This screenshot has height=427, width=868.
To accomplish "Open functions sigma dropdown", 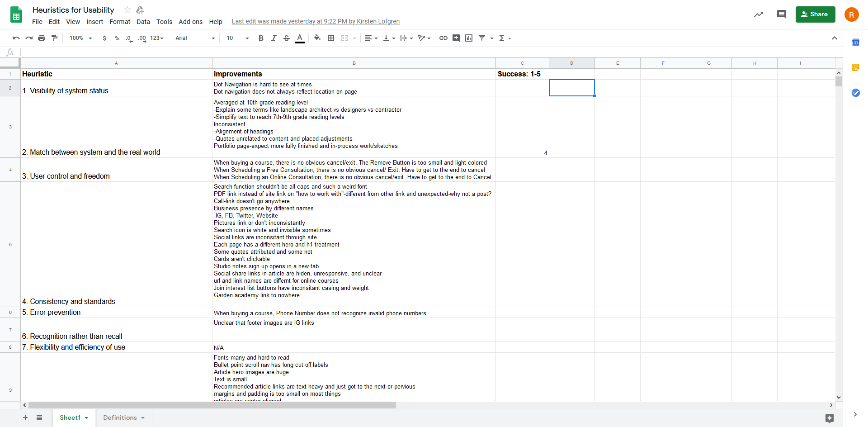I will (x=505, y=38).
